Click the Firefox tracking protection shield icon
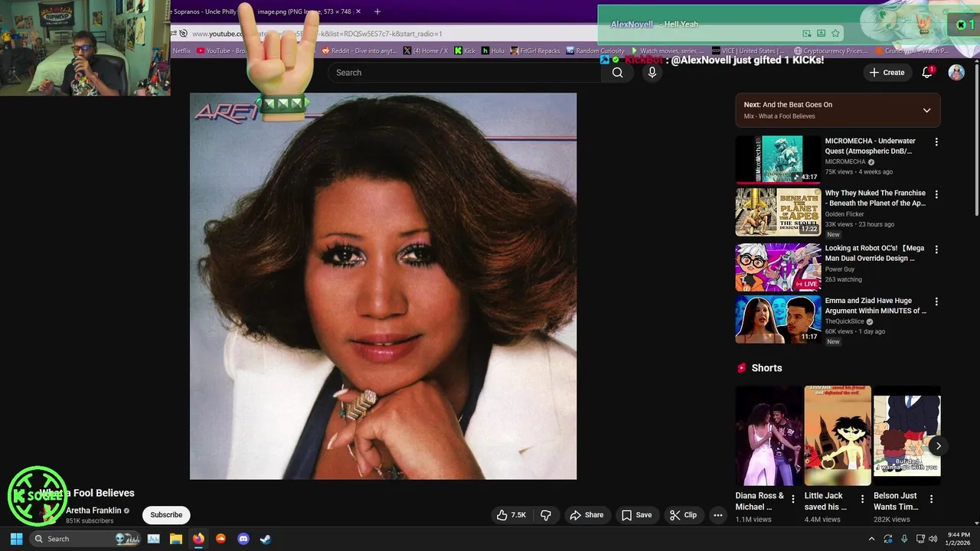This screenshot has height=551, width=980. tap(183, 34)
